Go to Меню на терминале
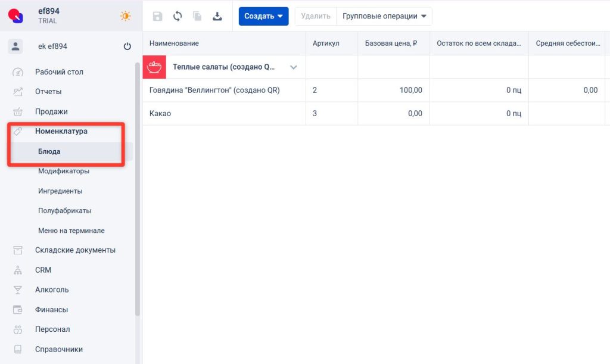Image resolution: width=610 pixels, height=364 pixels. pos(71,231)
